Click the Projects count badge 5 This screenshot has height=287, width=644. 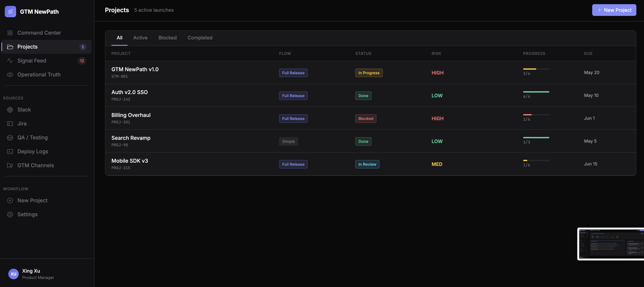(83, 47)
